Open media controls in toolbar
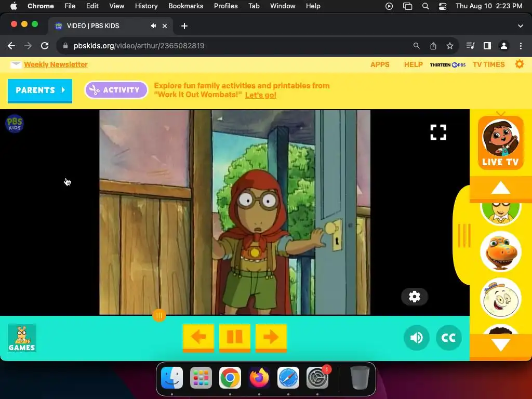 click(x=470, y=46)
